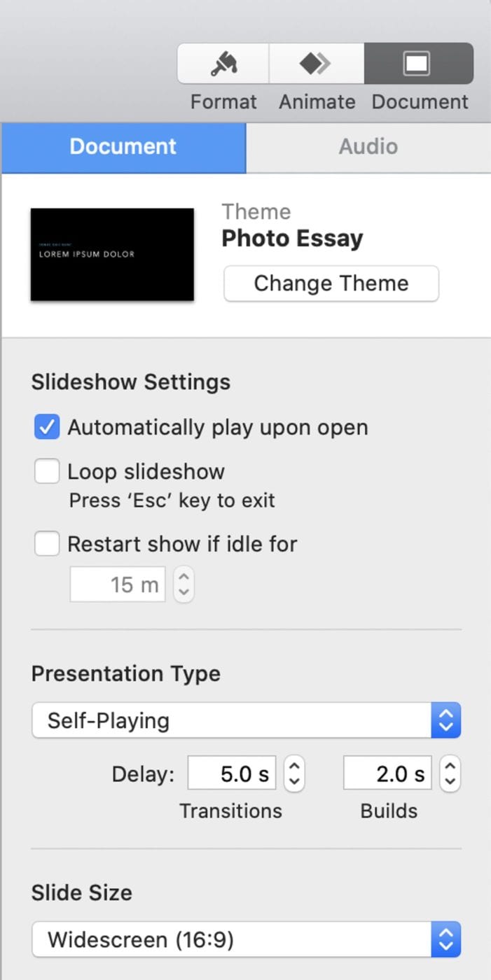Screen dimensions: 491x980
Task: Decrease Transitions delay with stepper down arrow
Action: tap(294, 780)
